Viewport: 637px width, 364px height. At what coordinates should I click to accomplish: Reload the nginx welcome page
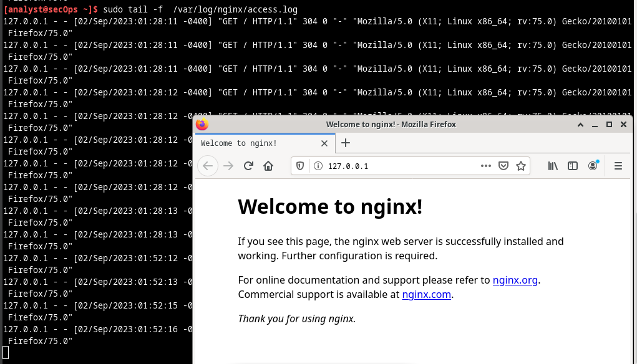click(x=248, y=166)
